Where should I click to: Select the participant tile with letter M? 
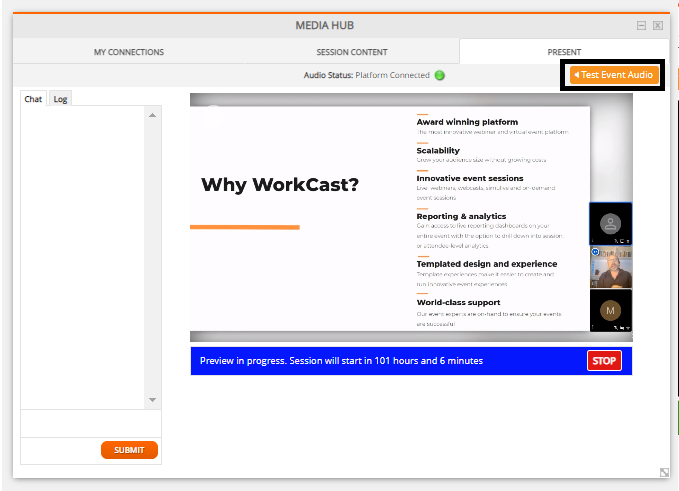(x=611, y=310)
